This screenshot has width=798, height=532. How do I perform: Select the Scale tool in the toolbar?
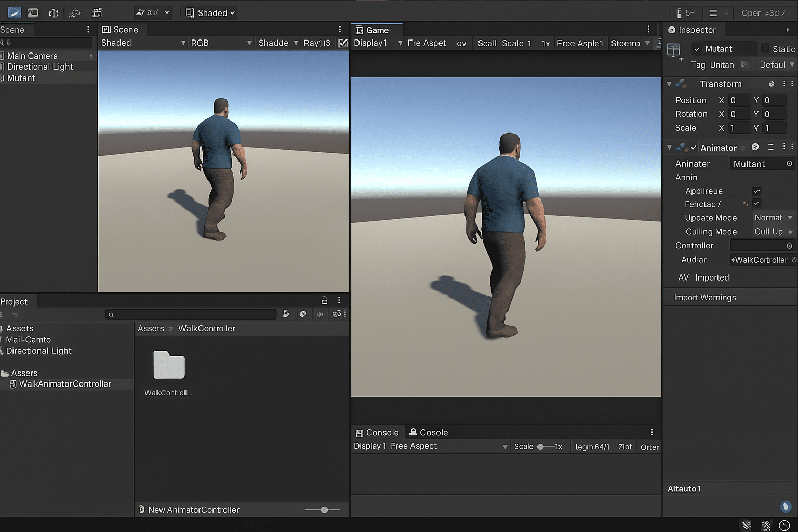pyautogui.click(x=74, y=12)
